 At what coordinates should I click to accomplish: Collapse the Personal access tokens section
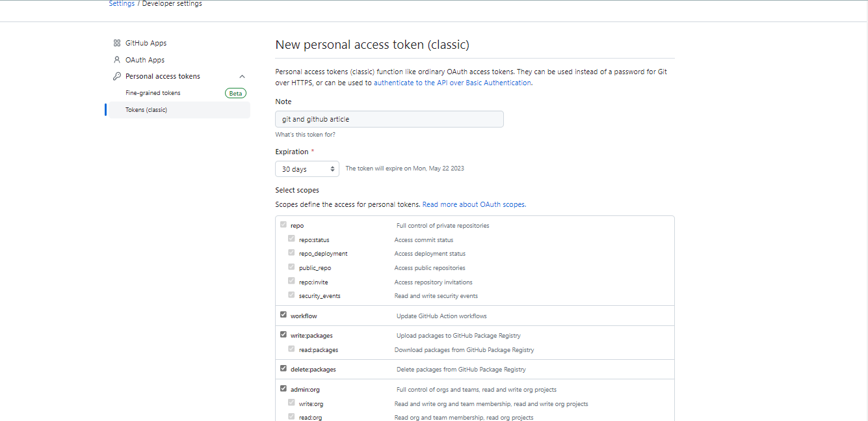242,76
